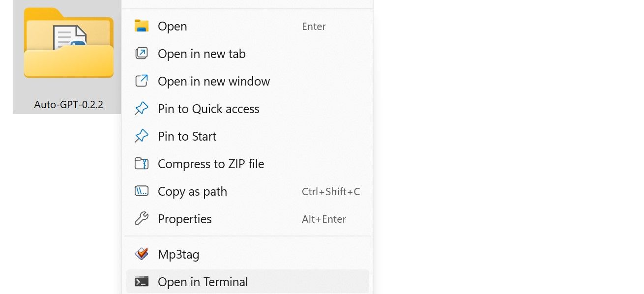Open the folder in Terminal
This screenshot has width=644, height=294.
tap(203, 282)
